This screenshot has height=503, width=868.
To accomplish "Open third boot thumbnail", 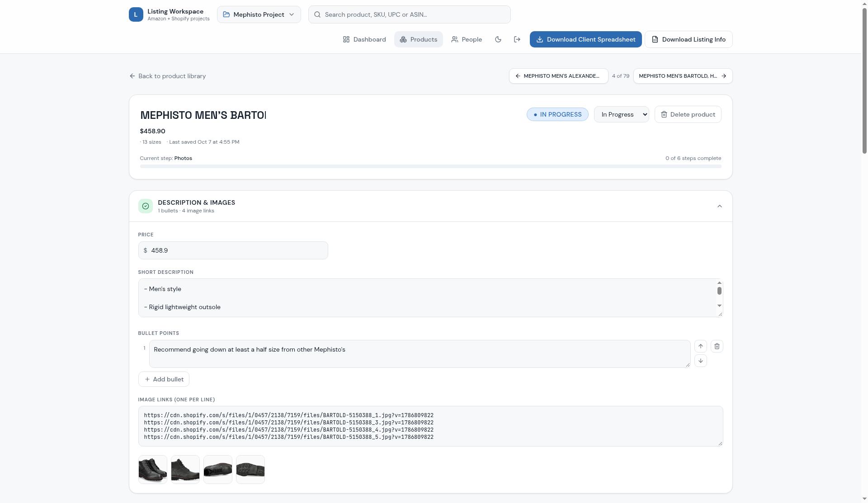I will (218, 470).
